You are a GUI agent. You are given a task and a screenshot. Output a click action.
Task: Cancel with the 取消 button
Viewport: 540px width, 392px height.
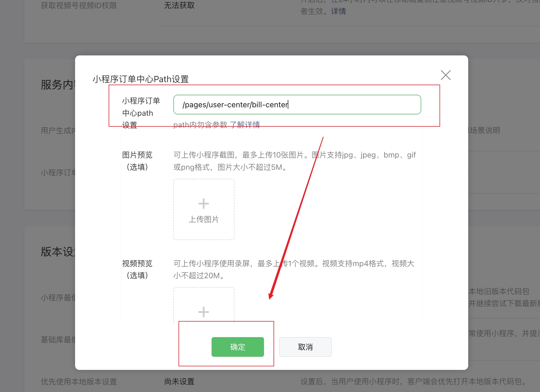[x=305, y=347]
